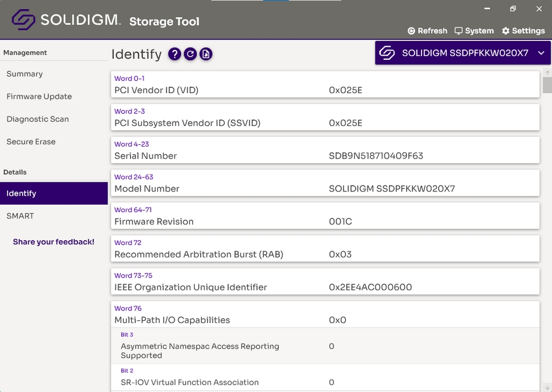Click the Word 73-75 header text
The height and width of the screenshot is (392, 552).
tap(133, 275)
